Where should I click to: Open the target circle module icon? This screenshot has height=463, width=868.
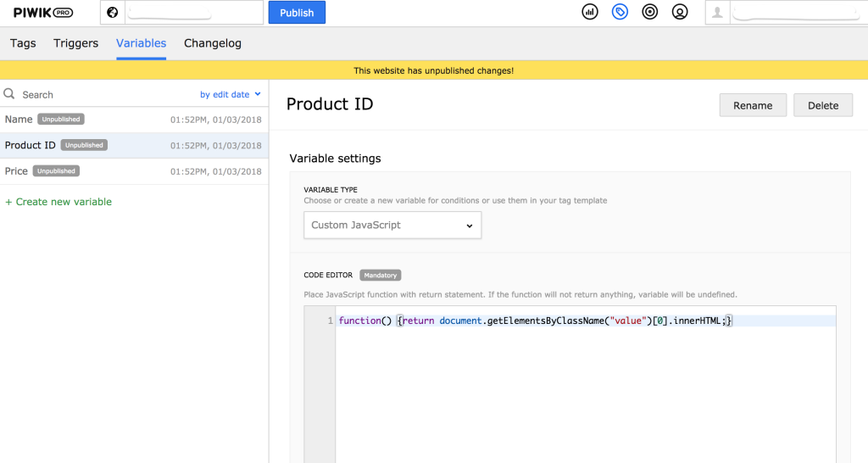click(650, 12)
